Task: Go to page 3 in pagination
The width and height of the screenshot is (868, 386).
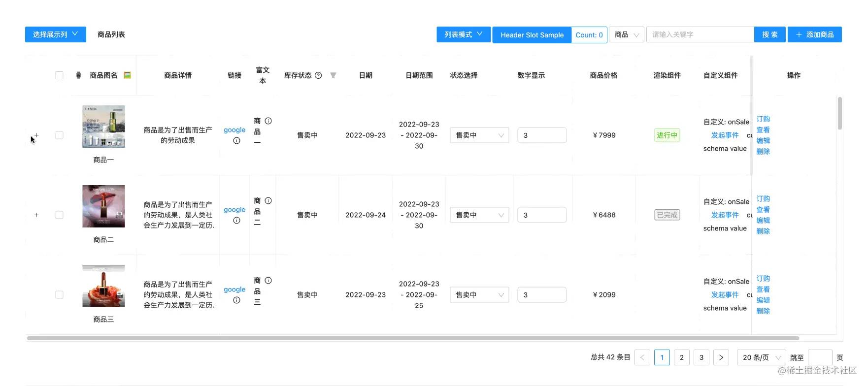Action: (701, 357)
